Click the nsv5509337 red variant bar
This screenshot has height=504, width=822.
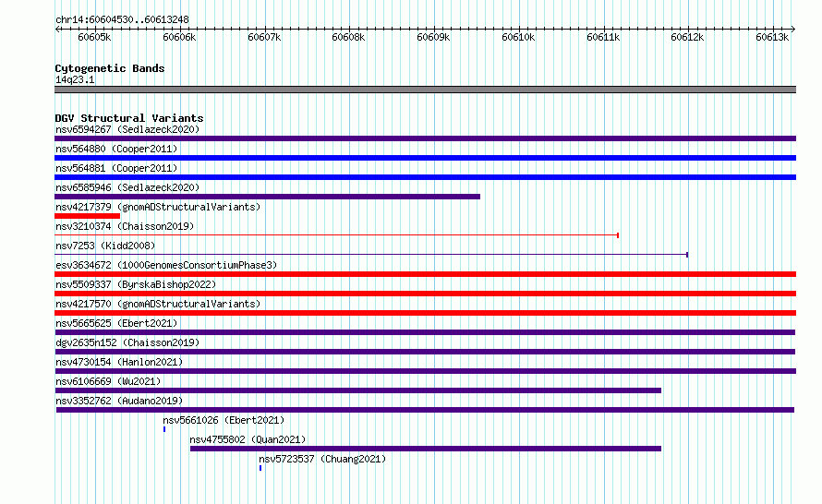coord(425,294)
